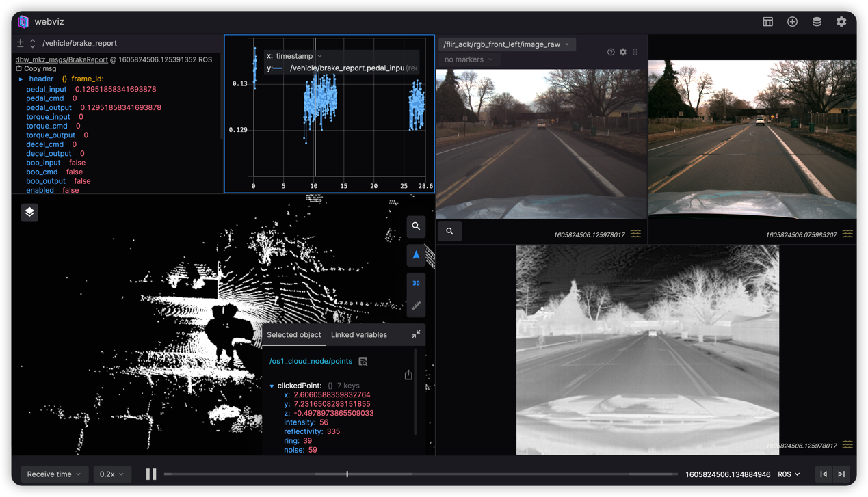Select the ruler measure tool
This screenshot has height=497, width=868.
[x=416, y=306]
